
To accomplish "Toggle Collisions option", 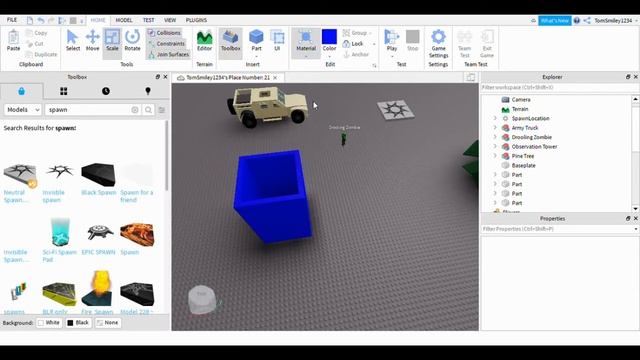I will (164, 33).
